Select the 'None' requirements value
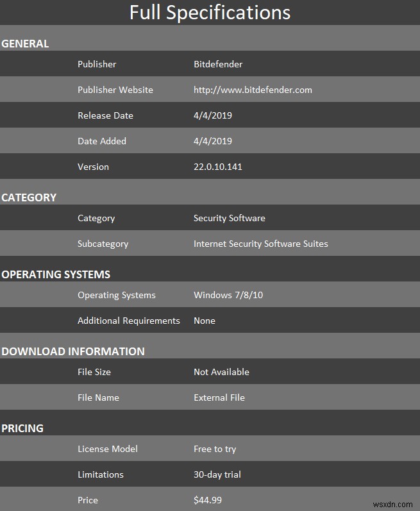 (205, 321)
